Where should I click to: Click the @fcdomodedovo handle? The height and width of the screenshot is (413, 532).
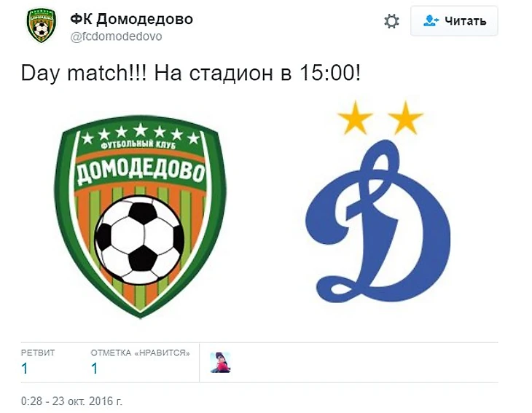point(116,36)
